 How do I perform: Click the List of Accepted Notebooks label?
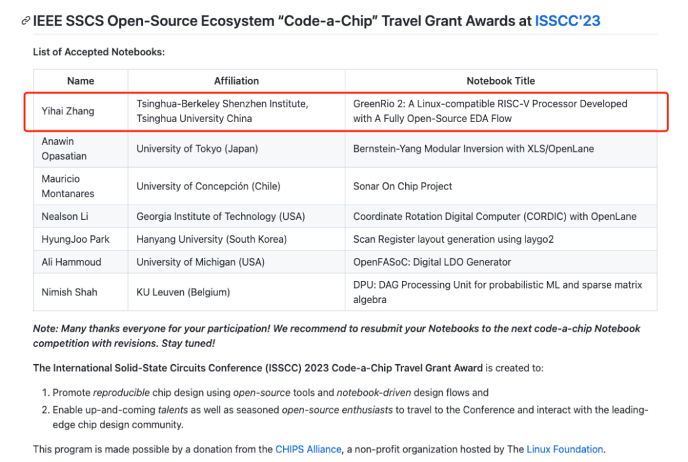[x=99, y=52]
